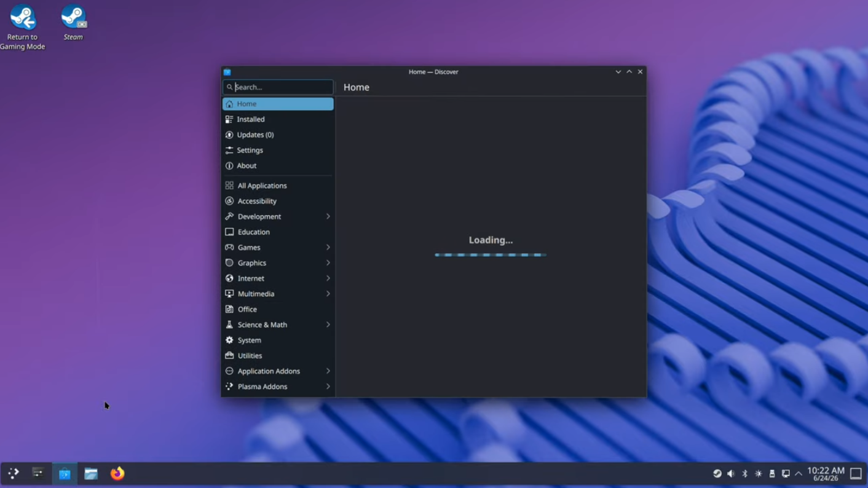Open the Accessibility category
Screen dimensions: 868x488
pyautogui.click(x=278, y=201)
